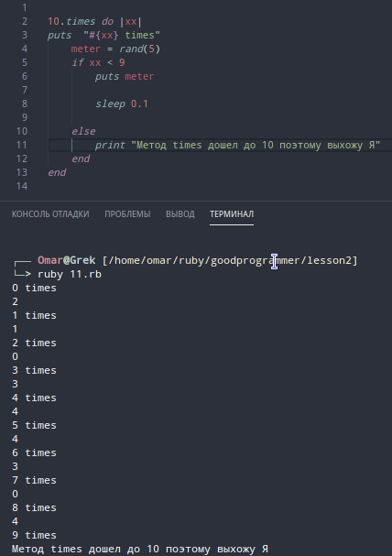Screen dimensions: 392x556
Task: Open the КОНСОЛЬ ОТЛАДКИ tab
Action: [50, 214]
